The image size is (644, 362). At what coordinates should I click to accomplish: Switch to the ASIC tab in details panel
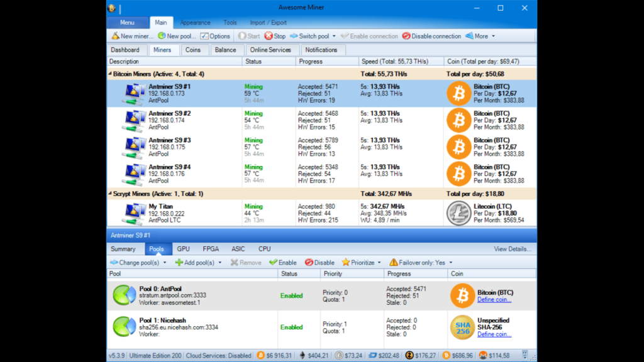[238, 249]
